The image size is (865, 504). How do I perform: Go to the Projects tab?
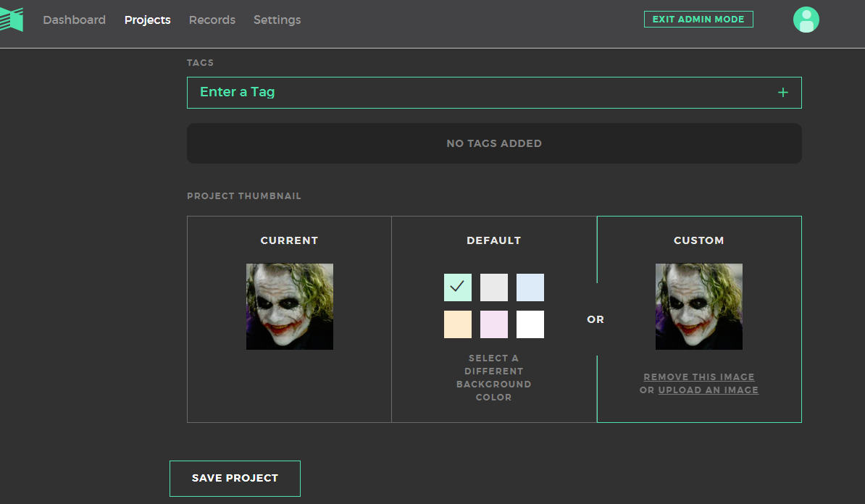click(x=147, y=20)
